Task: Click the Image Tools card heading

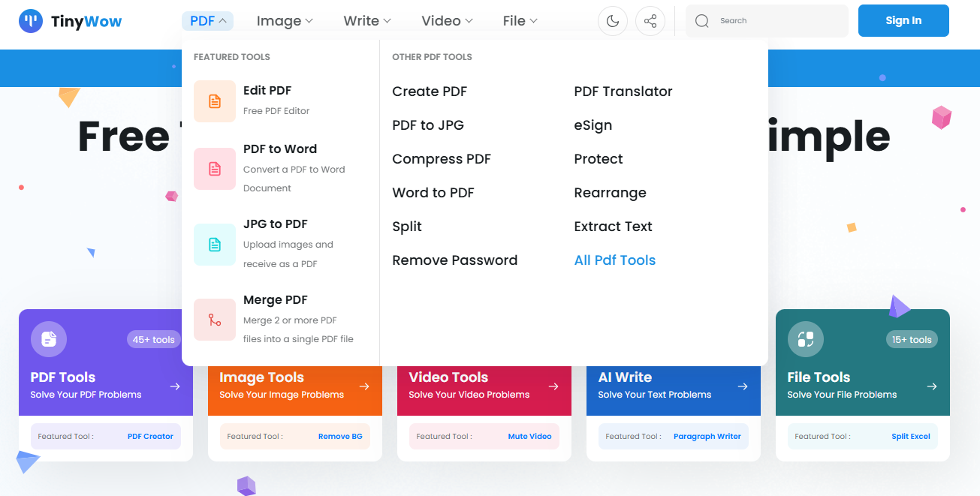Action: (x=262, y=377)
